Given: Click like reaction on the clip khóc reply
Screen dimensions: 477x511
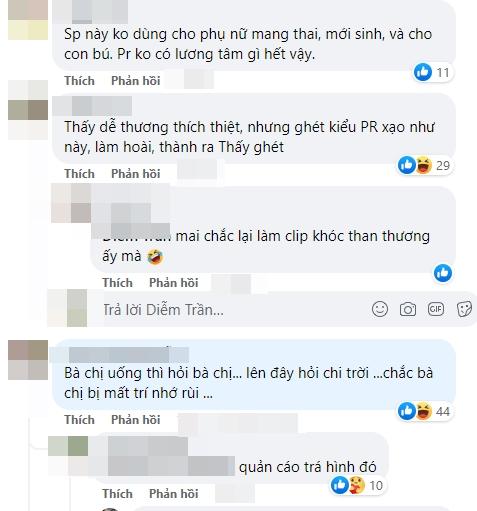Looking at the screenshot, I should point(443,273).
